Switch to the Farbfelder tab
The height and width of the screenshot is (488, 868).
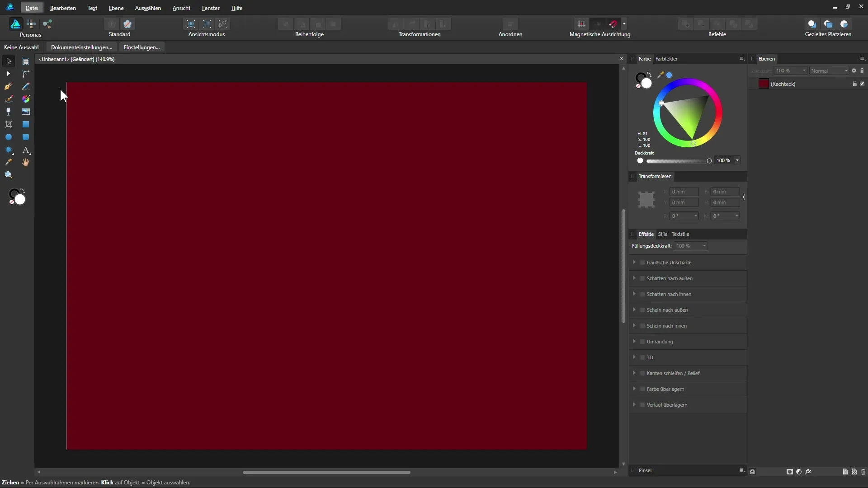(666, 59)
